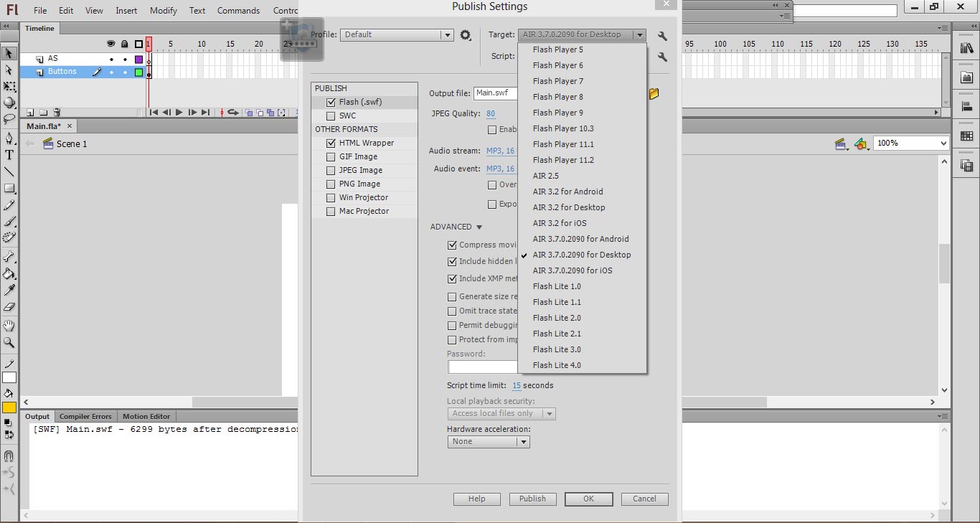Select the Lasso tool
980x523 pixels.
(9, 119)
